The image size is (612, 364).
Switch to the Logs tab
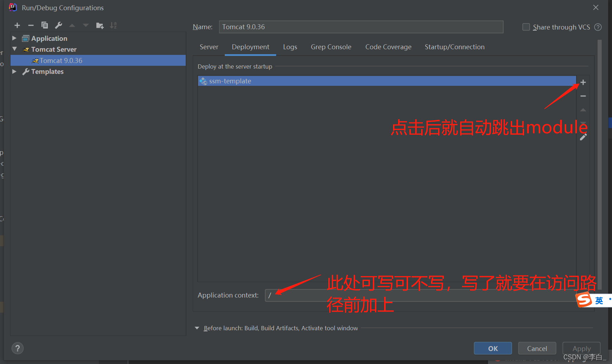290,47
